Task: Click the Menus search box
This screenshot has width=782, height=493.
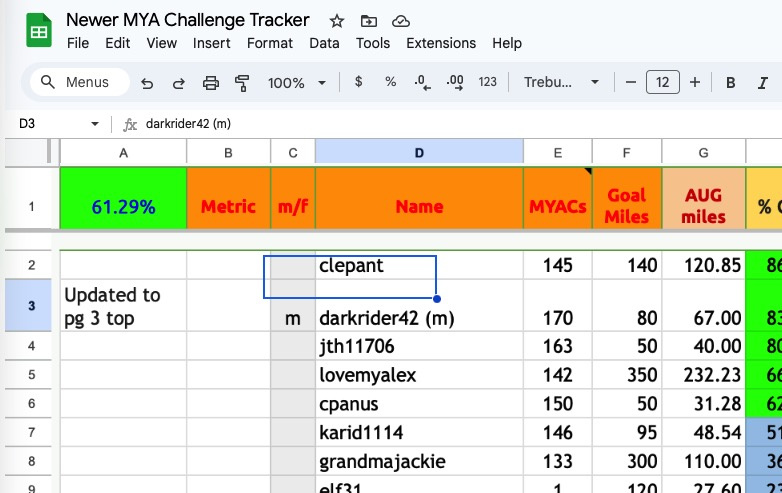Action: point(80,82)
